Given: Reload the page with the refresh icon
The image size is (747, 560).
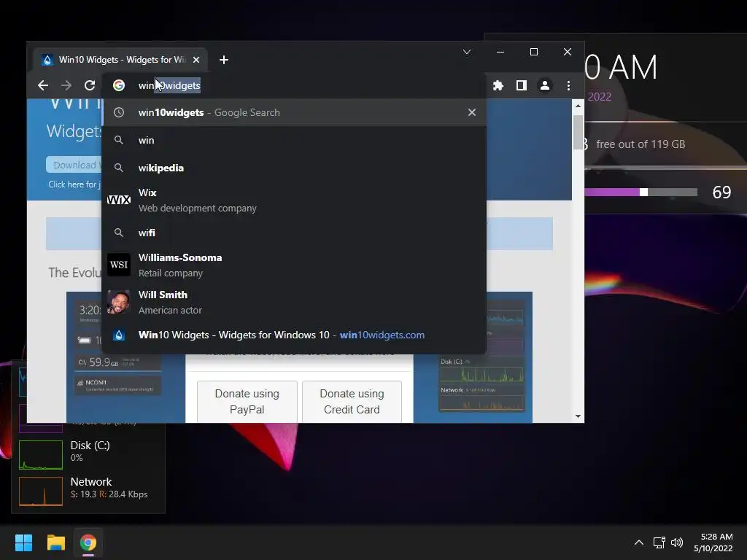Looking at the screenshot, I should coord(90,85).
